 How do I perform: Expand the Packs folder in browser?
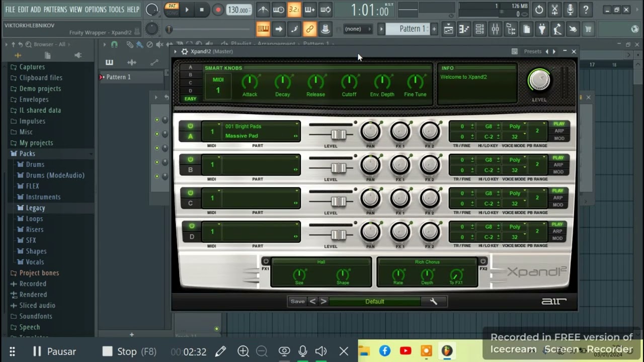click(27, 154)
